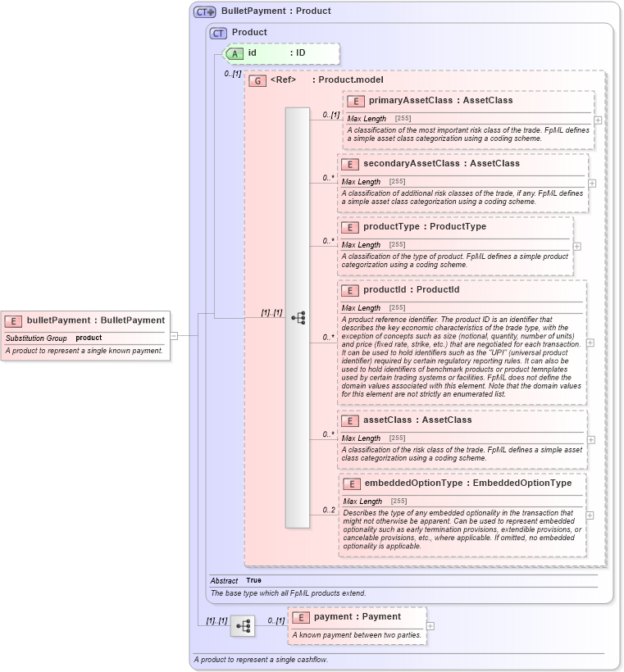Screen dimensions: 624x672
Task: Click the sequence icon inside Product.model bar
Action: 298,318
